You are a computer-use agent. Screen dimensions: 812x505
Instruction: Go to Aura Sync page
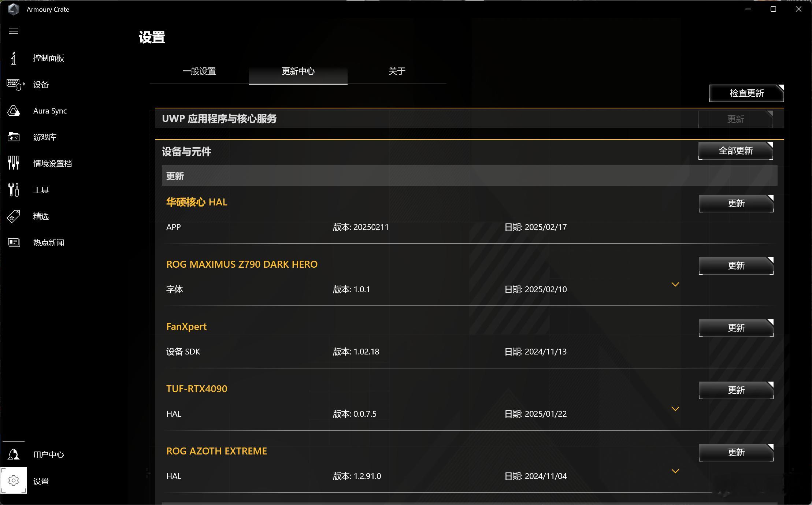50,111
